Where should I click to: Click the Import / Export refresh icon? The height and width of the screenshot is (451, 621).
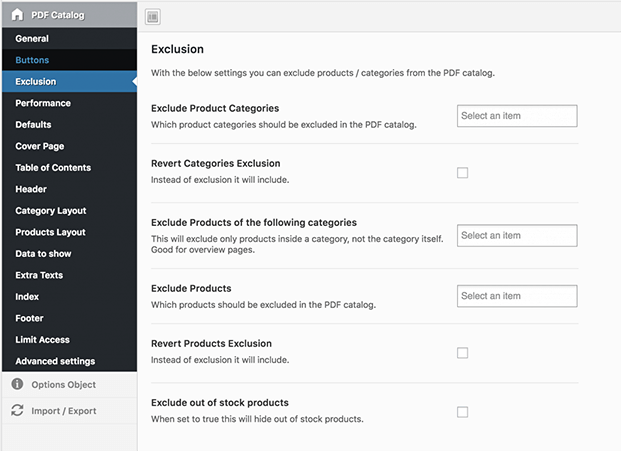coord(17,410)
